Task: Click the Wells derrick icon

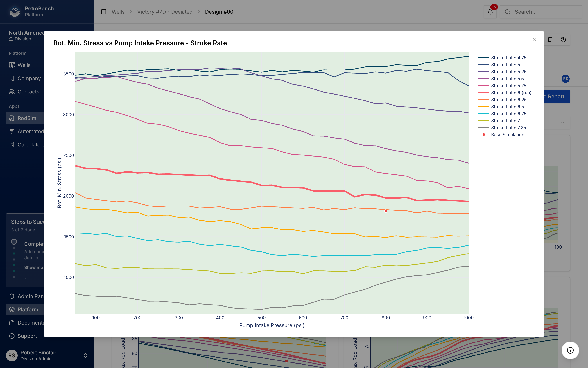Action: click(12, 65)
